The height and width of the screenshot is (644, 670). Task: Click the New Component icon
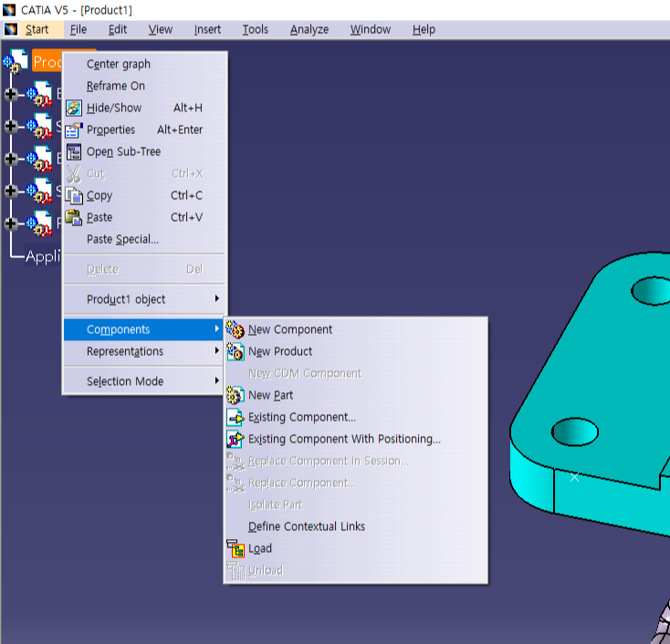tap(235, 329)
